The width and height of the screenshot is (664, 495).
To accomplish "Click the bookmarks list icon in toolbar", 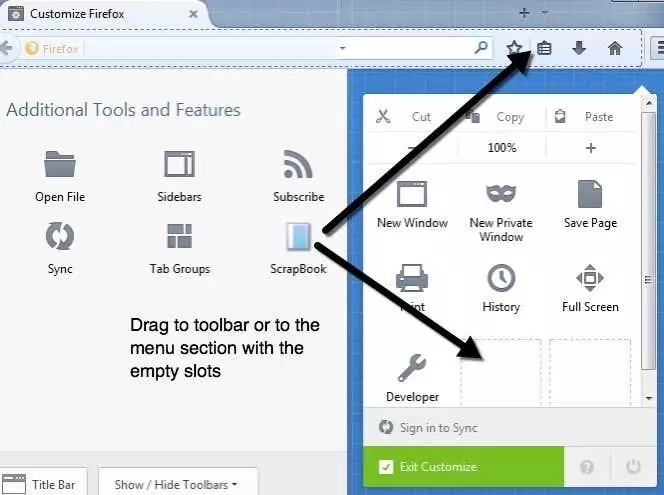I will (x=544, y=48).
